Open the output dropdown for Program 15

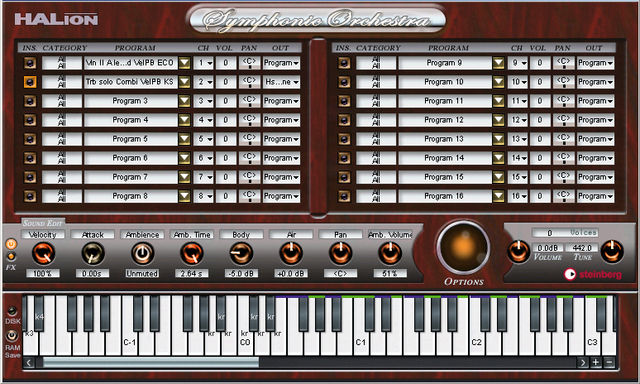(x=596, y=177)
